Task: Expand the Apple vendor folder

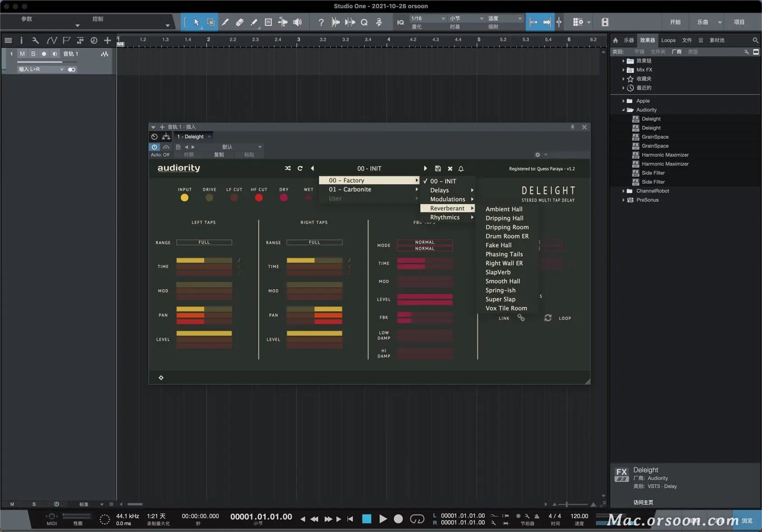Action: pos(623,101)
